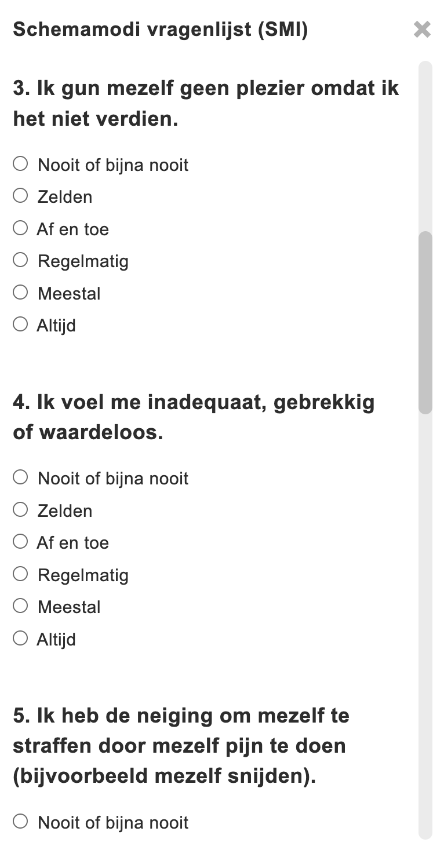This screenshot has width=444, height=868.
Task: Pick 'Af en toe' for question 4
Action: [20, 542]
